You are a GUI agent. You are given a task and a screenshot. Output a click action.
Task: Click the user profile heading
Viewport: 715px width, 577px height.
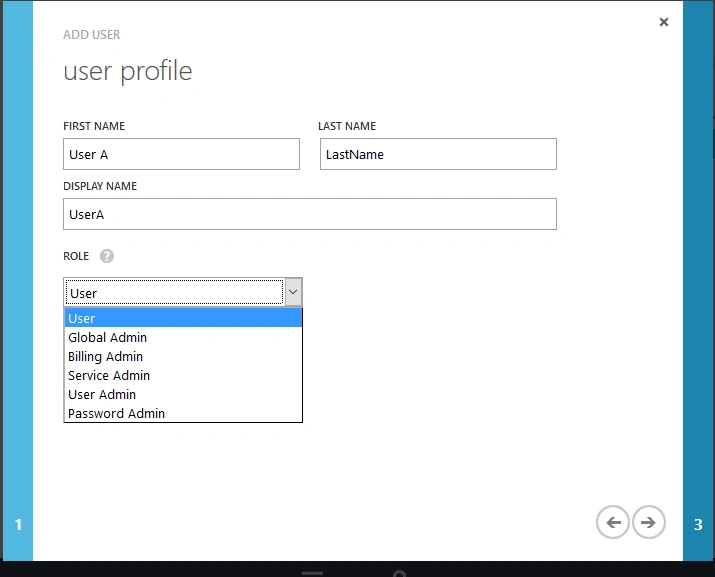pyautogui.click(x=128, y=71)
